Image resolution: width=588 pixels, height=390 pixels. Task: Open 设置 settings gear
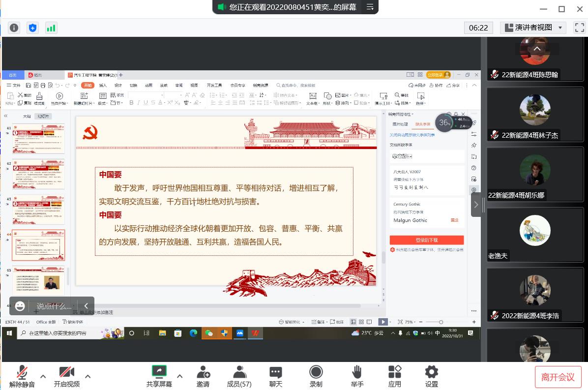[432, 376]
